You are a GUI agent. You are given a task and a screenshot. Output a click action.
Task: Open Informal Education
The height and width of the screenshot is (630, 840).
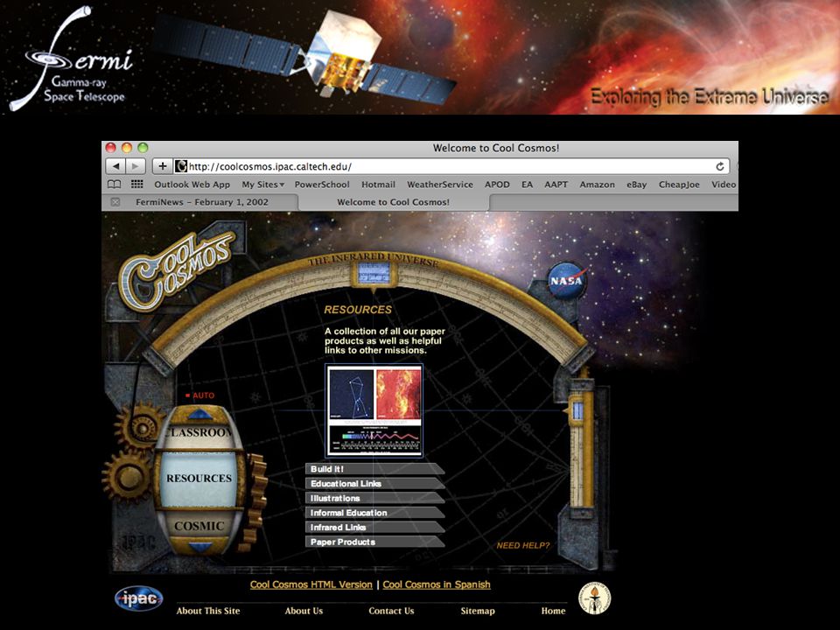tap(374, 513)
